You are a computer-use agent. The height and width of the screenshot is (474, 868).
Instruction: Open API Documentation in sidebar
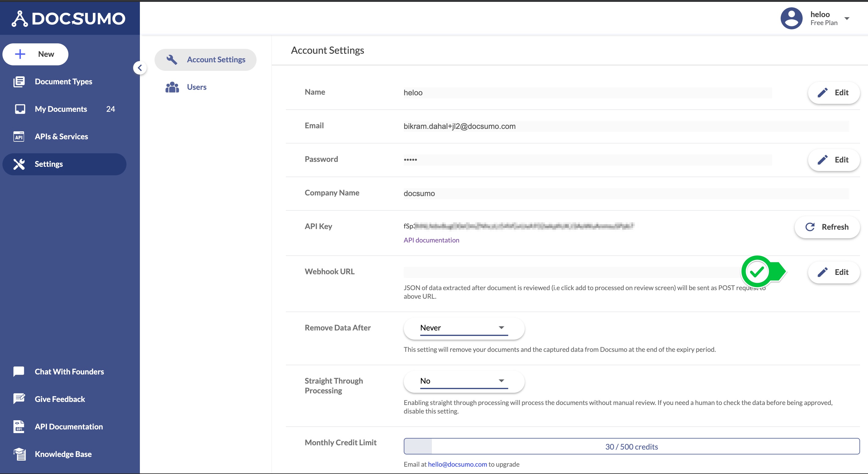tap(69, 426)
